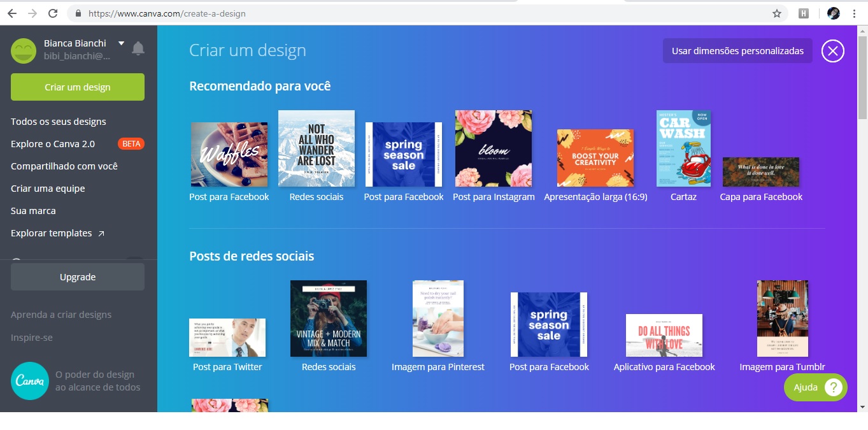Expand Bianca Bianchi account dropdown arrow
868x430 pixels.
point(121,43)
